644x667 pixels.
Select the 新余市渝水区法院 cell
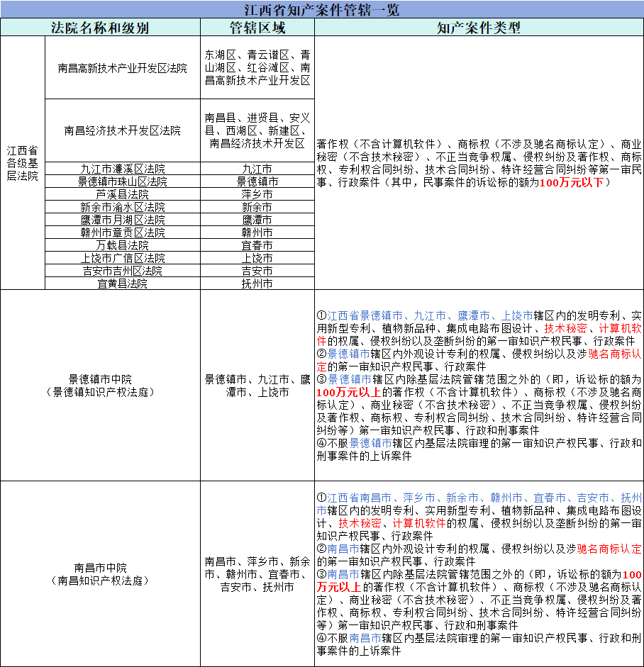click(x=123, y=207)
